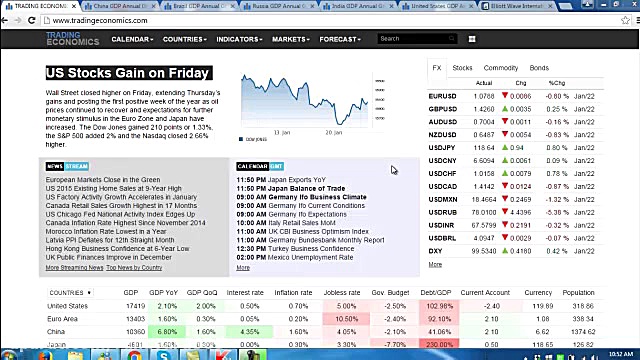Click into the site Search field

[x=412, y=38]
